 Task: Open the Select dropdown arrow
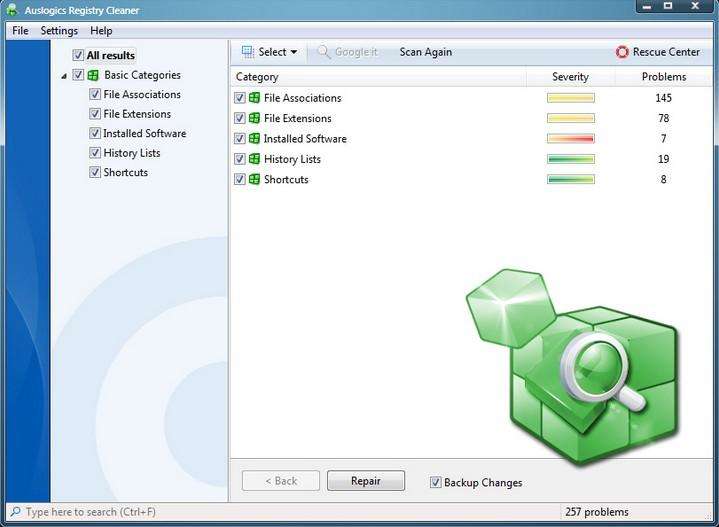(x=294, y=52)
